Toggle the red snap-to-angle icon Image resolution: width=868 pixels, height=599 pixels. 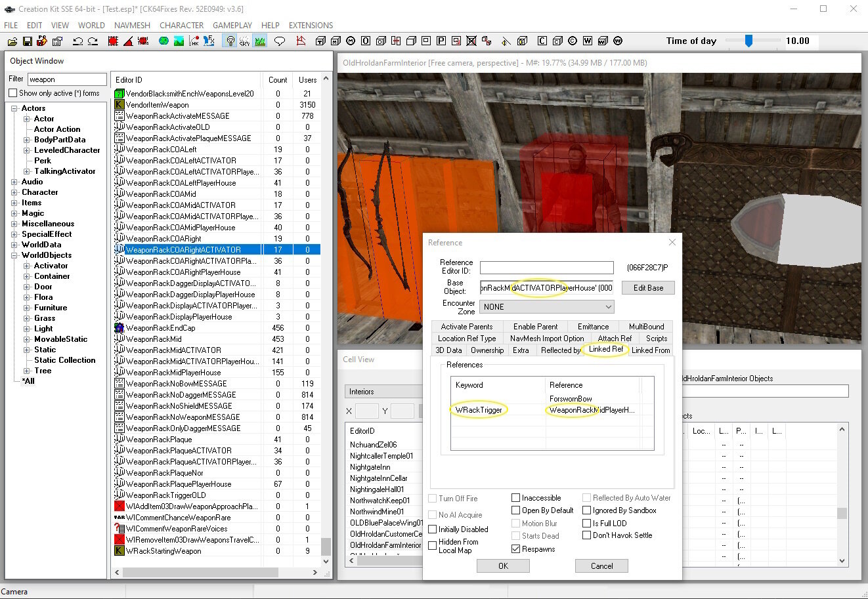[128, 41]
